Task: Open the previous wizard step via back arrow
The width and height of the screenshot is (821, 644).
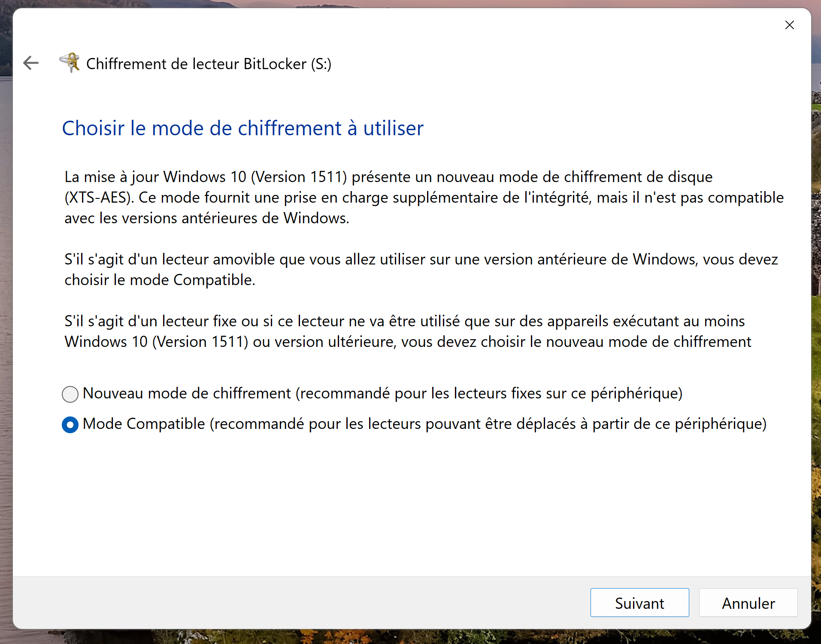Action: click(x=30, y=63)
